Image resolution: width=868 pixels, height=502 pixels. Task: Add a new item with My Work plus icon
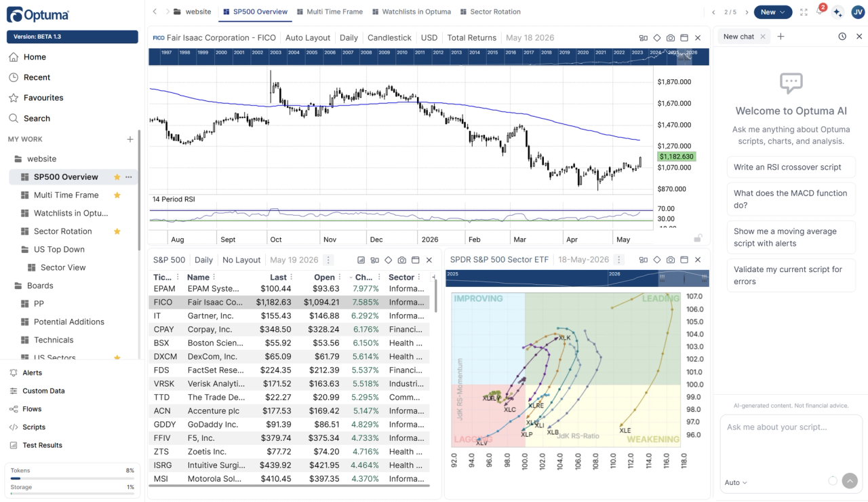130,139
